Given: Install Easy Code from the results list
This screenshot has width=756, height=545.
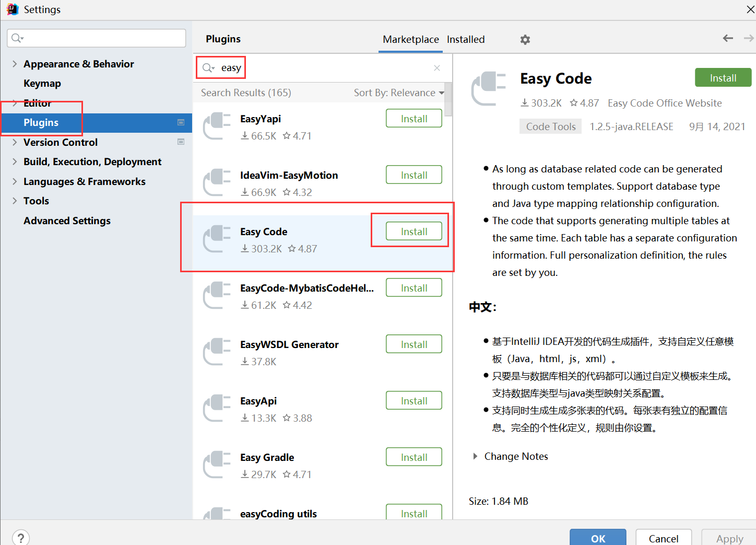Looking at the screenshot, I should coord(414,231).
